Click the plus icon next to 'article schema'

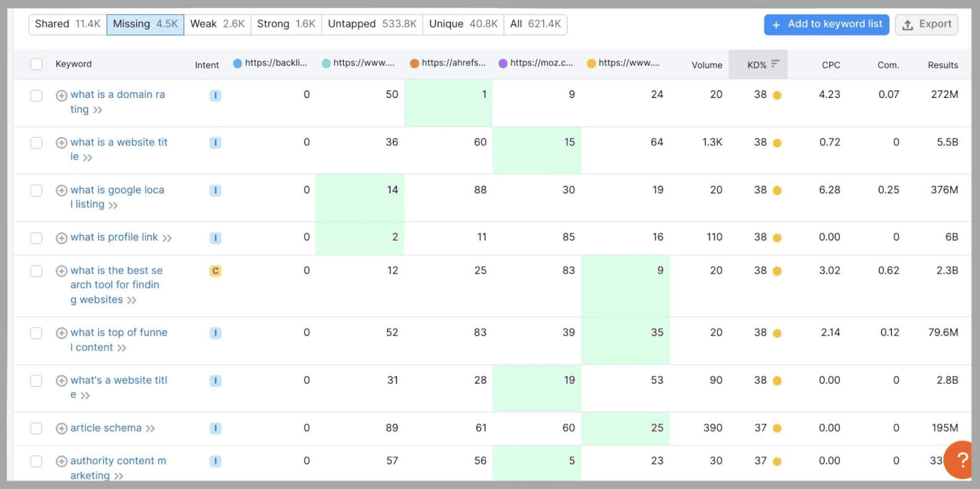[61, 428]
